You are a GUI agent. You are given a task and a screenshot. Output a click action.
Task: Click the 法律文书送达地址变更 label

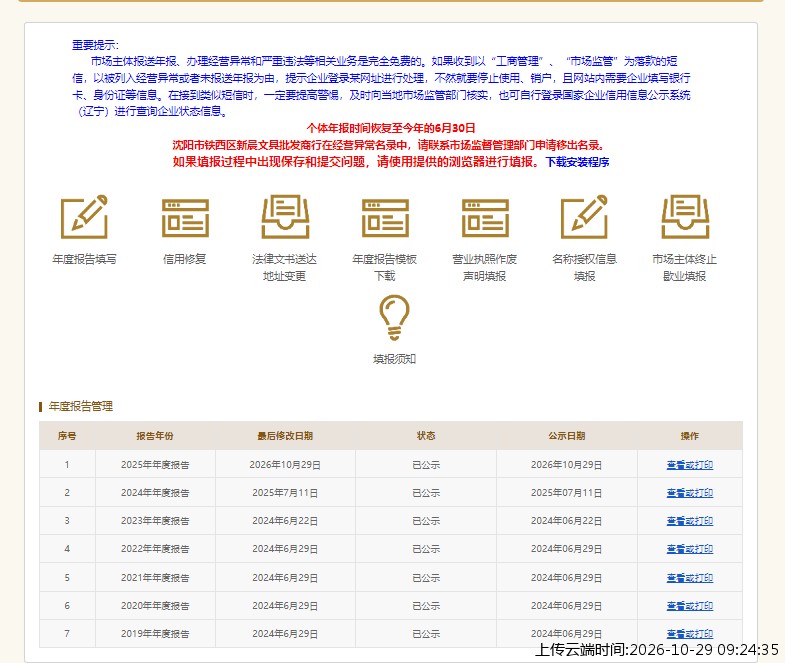click(284, 267)
